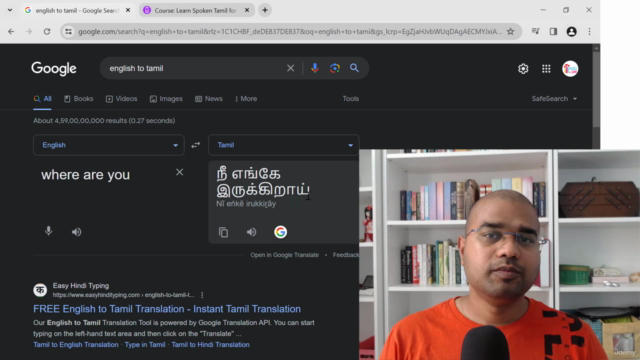Search Tamil translation on Google
Screen dimensions: 640x360
point(280,232)
